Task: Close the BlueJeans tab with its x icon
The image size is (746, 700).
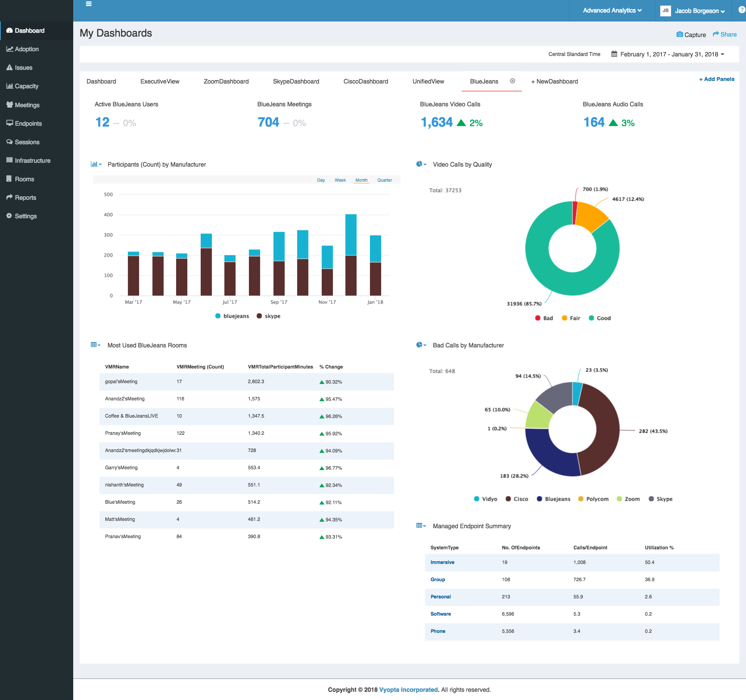Action: [x=513, y=81]
